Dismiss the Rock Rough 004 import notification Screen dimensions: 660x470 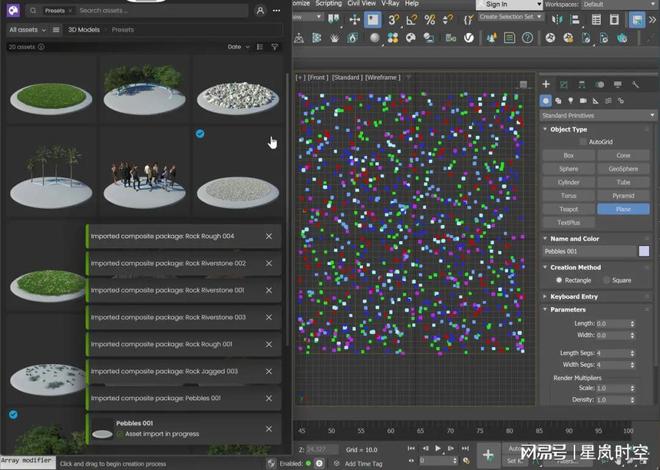click(268, 236)
